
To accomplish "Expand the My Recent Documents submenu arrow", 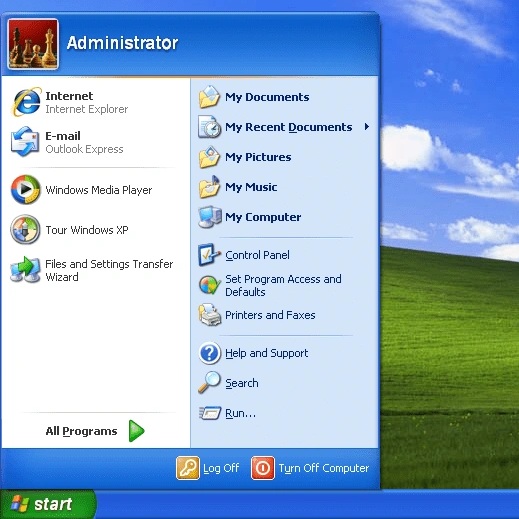I will pos(367,127).
